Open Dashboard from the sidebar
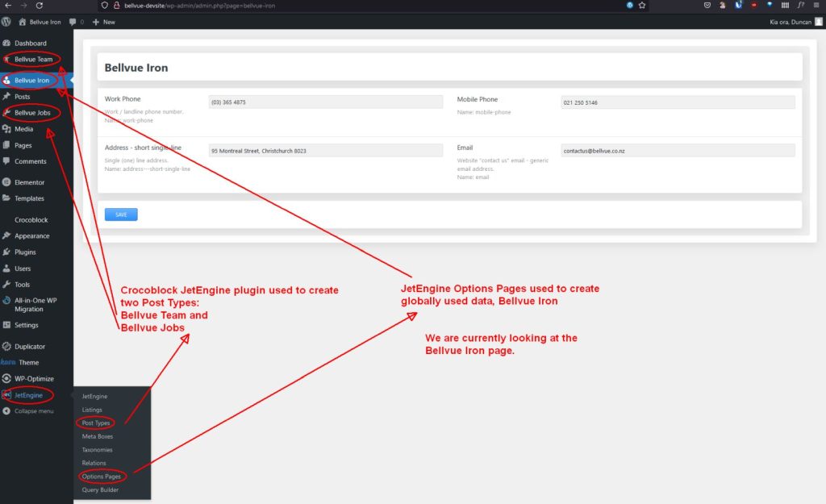Screen dimensions: 826x504 pyautogui.click(x=30, y=43)
